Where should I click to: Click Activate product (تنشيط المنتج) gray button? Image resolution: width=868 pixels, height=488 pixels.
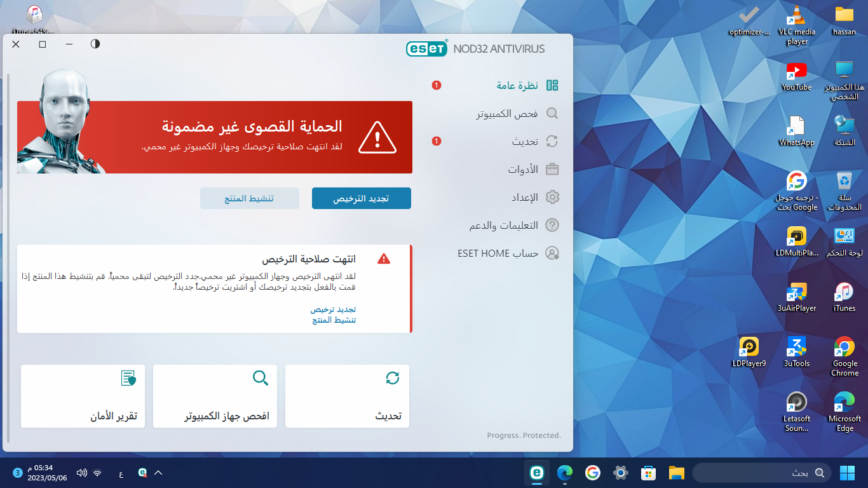(x=250, y=198)
